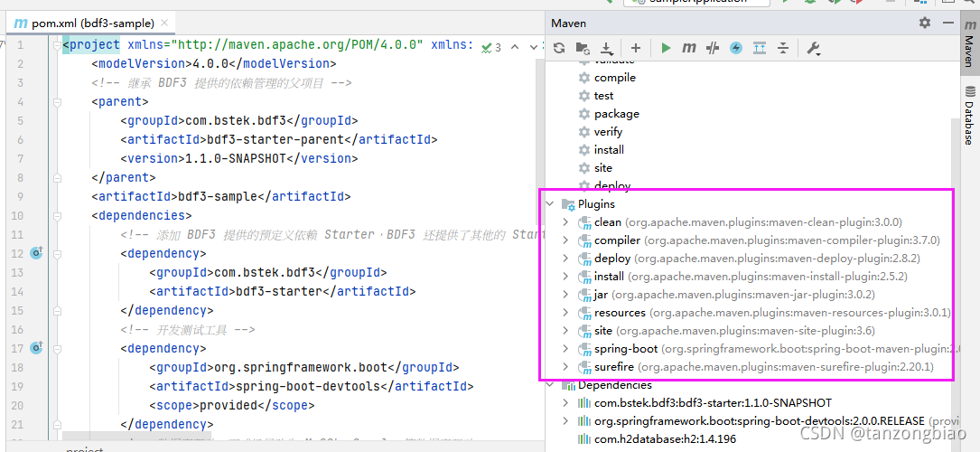Select the verify lifecycle goal
This screenshot has height=452, width=980.
[601, 132]
